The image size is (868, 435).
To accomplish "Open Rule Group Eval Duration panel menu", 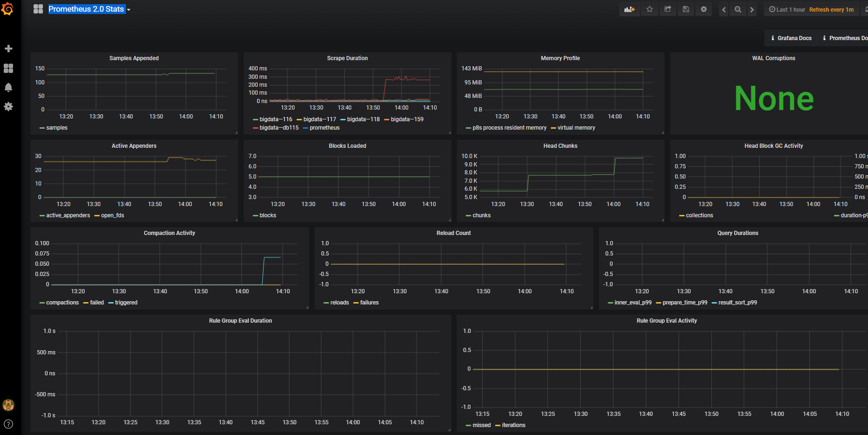I will tap(240, 321).
